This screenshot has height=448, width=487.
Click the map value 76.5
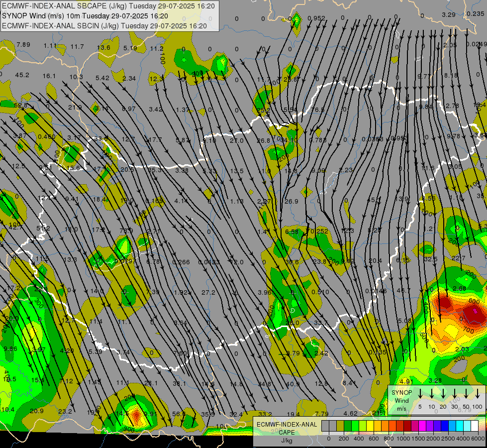[x=318, y=110]
